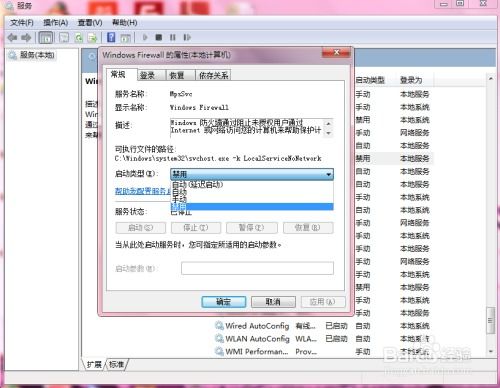Click the Stop Service square icon in toolbar
The width and height of the screenshot is (500, 388).
click(159, 37)
